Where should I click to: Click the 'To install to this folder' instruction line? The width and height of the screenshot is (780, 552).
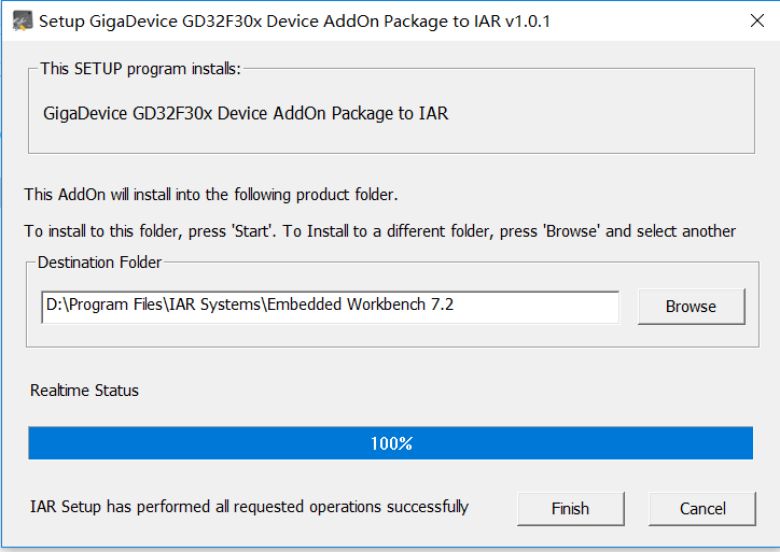pos(380,231)
